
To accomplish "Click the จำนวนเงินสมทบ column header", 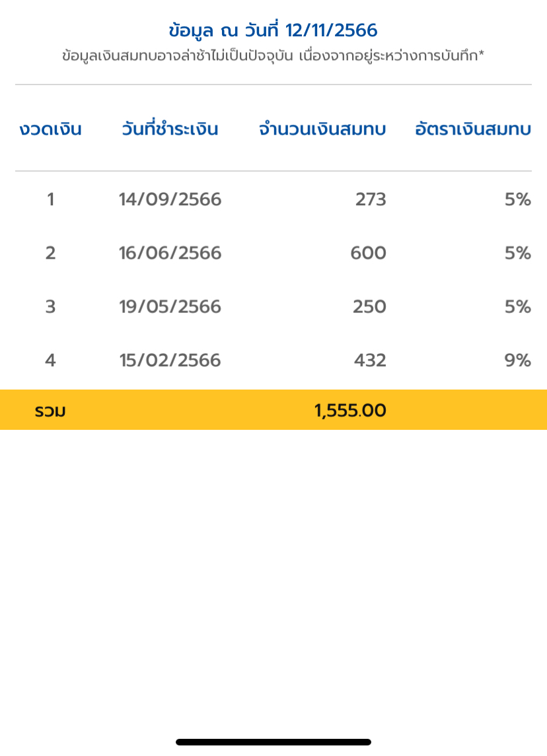I will (322, 129).
